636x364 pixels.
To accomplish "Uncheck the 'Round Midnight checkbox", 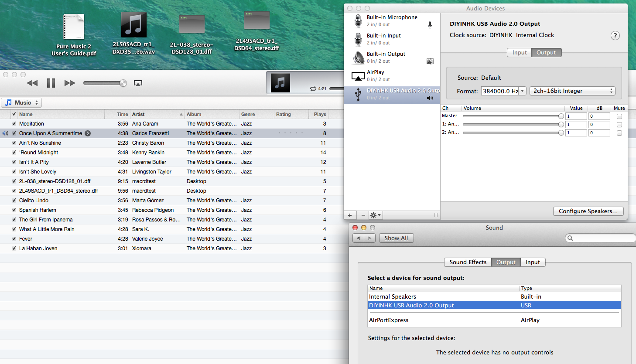I will (14, 153).
